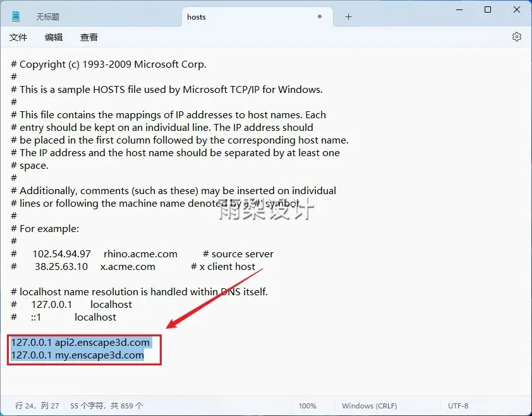Image resolution: width=532 pixels, height=416 pixels.
Task: Click the x.acme.com example entry
Action: click(x=128, y=267)
